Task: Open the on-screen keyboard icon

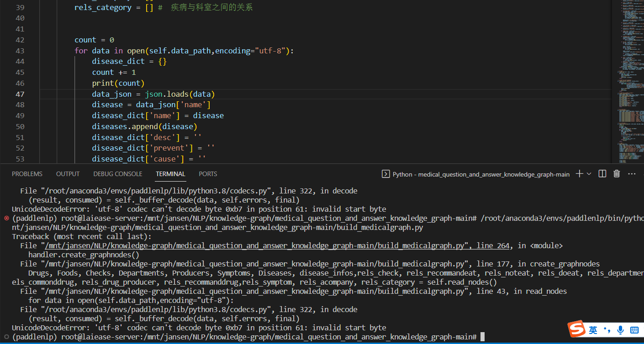Action: [x=634, y=329]
